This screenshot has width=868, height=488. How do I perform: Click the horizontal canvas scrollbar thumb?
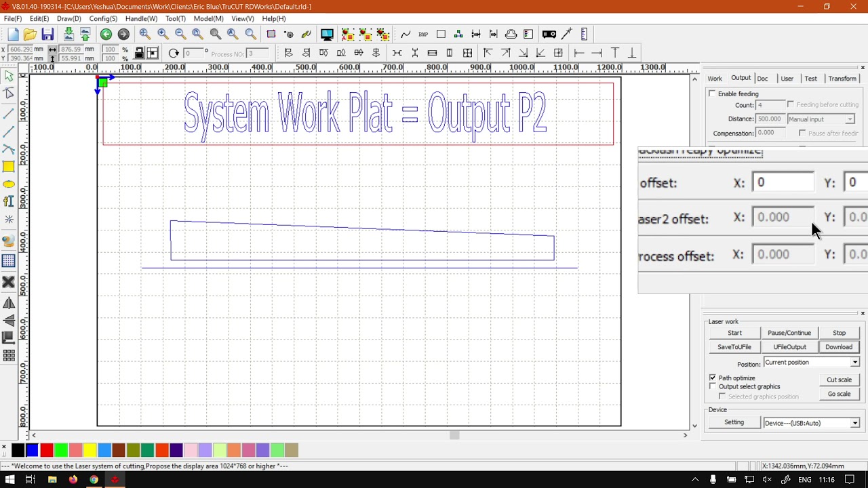click(454, 435)
